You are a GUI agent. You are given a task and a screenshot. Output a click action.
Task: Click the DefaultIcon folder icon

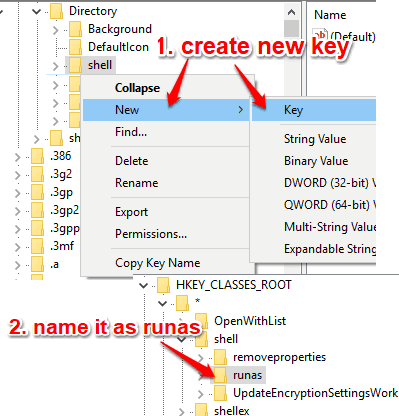point(75,47)
